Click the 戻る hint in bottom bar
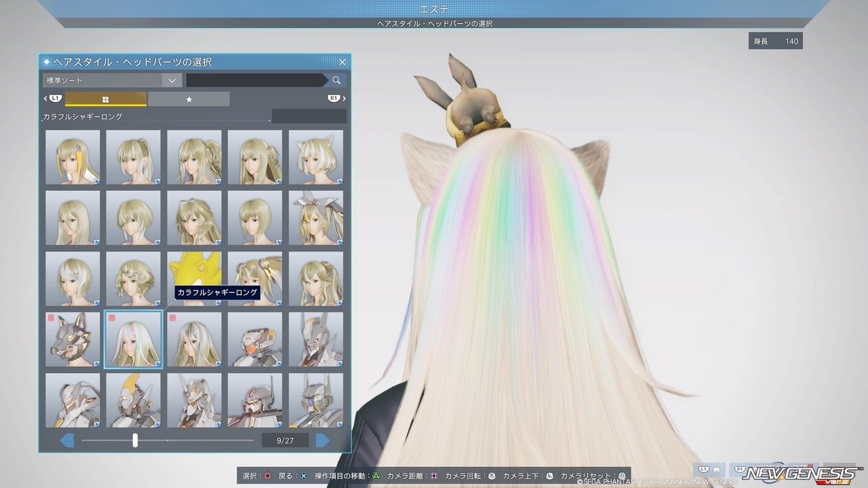This screenshot has height=488, width=868. pos(293,476)
